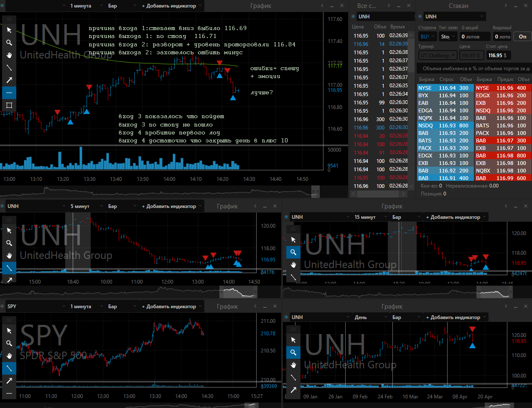Viewport: 532px width, 408px height.
Task: Click the previous arrow in the UNH День chart header
Action: (506, 306)
